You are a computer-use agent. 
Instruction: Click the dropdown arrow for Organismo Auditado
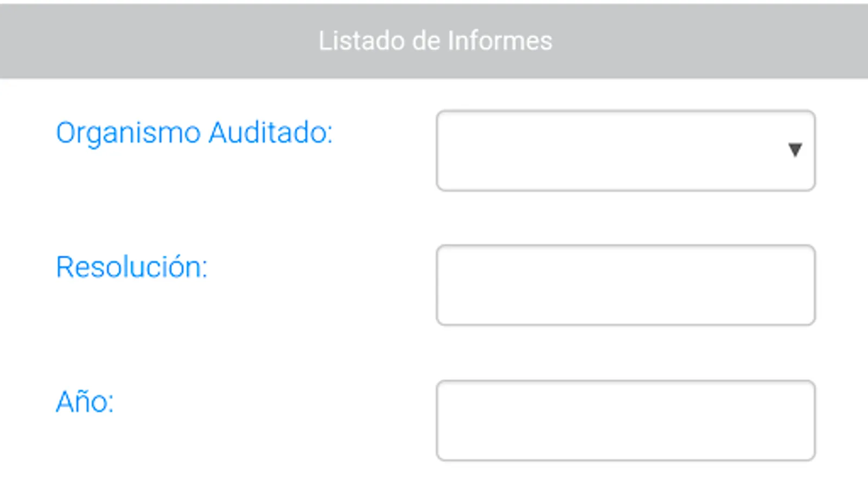click(795, 150)
